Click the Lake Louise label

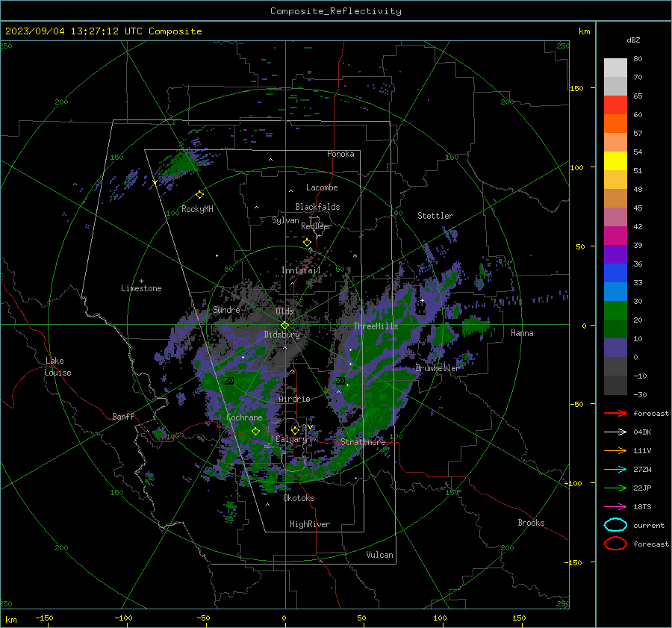click(58, 367)
